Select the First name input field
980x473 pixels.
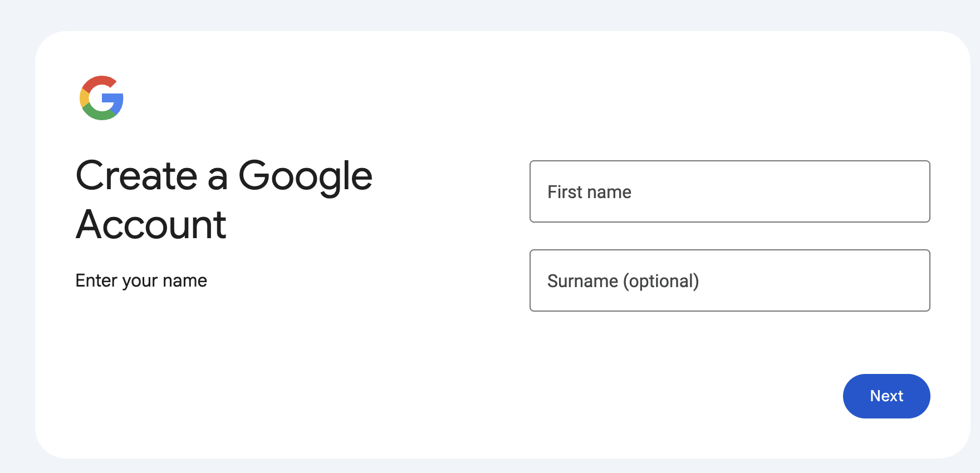(729, 191)
